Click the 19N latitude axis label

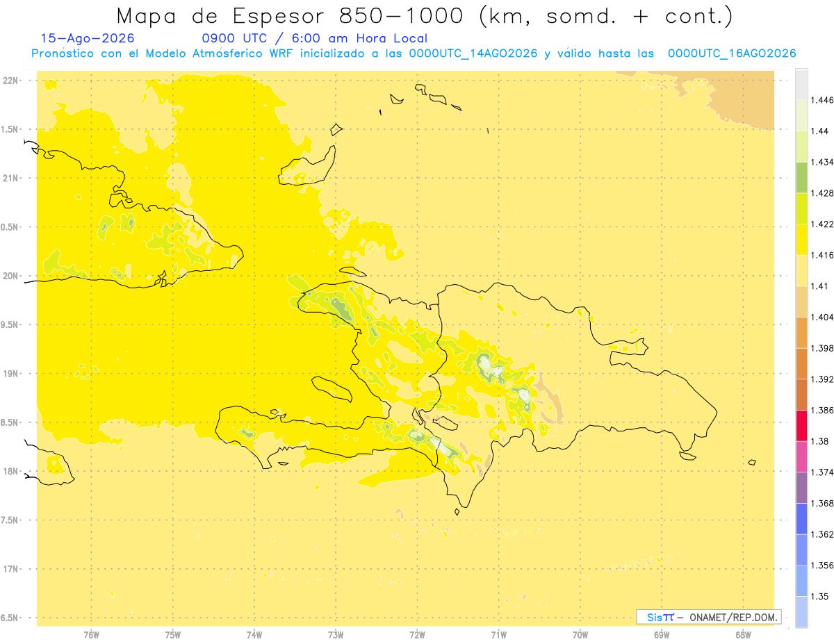(11, 374)
